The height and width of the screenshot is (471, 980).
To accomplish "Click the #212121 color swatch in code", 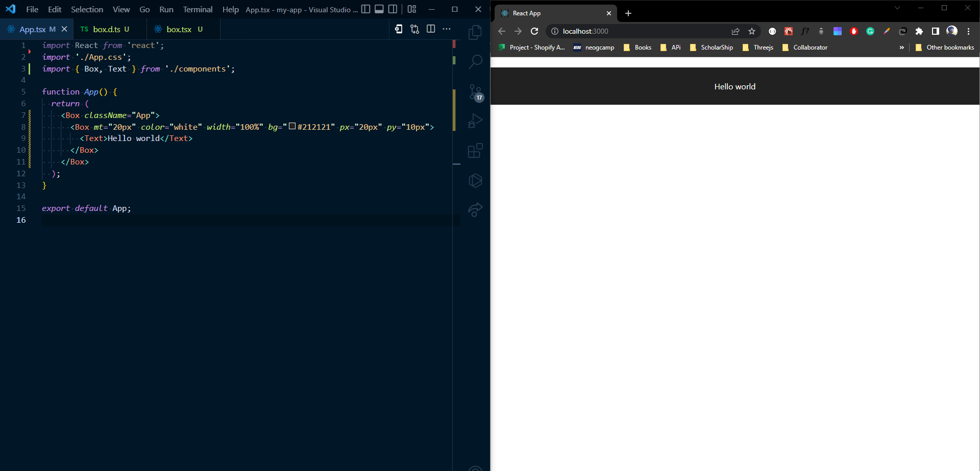I will click(292, 126).
